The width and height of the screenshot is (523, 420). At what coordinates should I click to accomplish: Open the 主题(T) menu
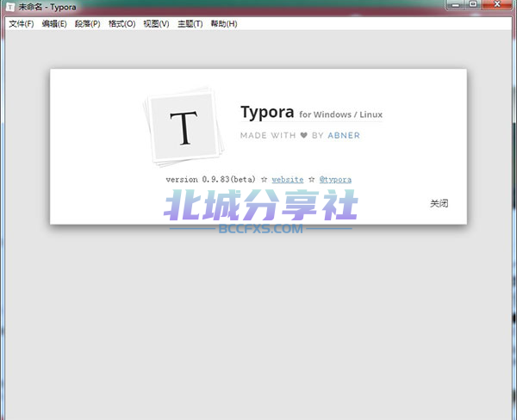[x=190, y=24]
